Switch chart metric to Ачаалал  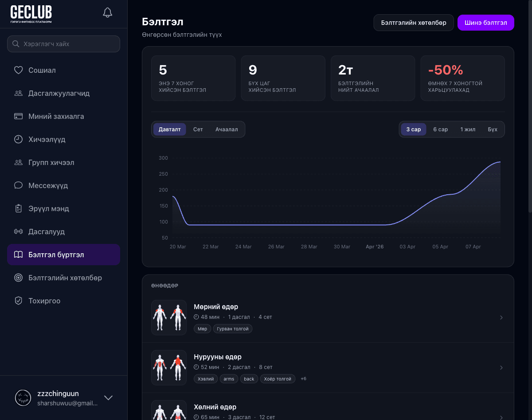[227, 130]
